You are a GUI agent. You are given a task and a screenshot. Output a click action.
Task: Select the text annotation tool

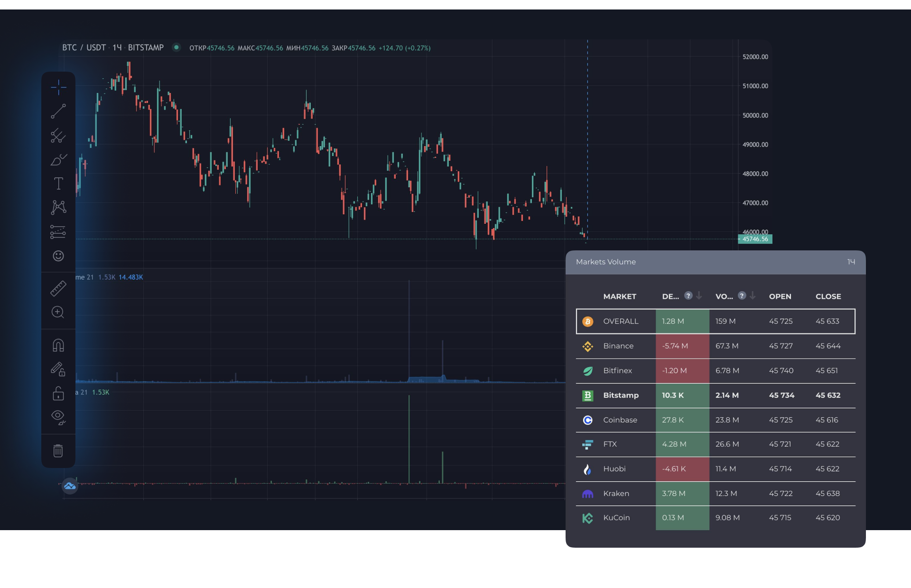(58, 184)
